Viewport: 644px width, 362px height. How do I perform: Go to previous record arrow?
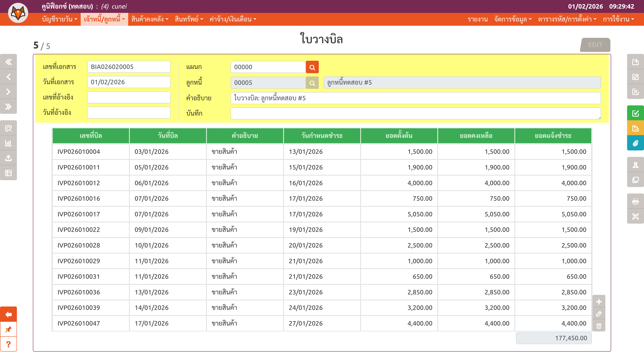point(8,77)
